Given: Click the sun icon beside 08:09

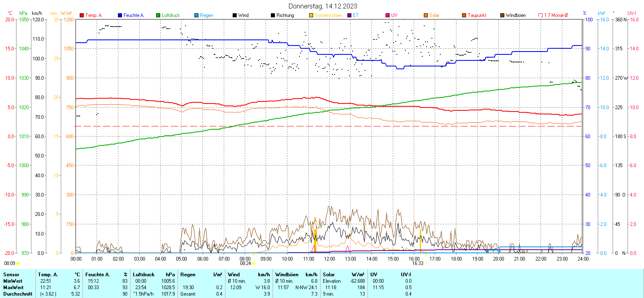Looking at the screenshot, I should coord(18,263).
